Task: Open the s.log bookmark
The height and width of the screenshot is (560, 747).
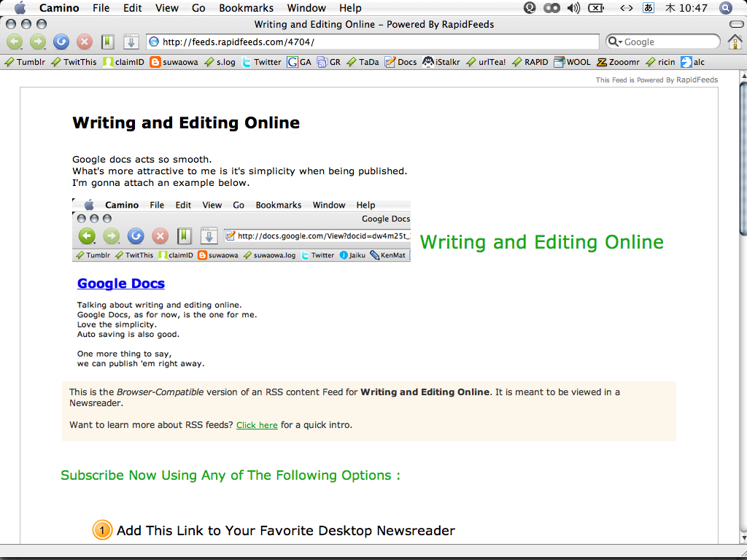Action: pyautogui.click(x=220, y=62)
